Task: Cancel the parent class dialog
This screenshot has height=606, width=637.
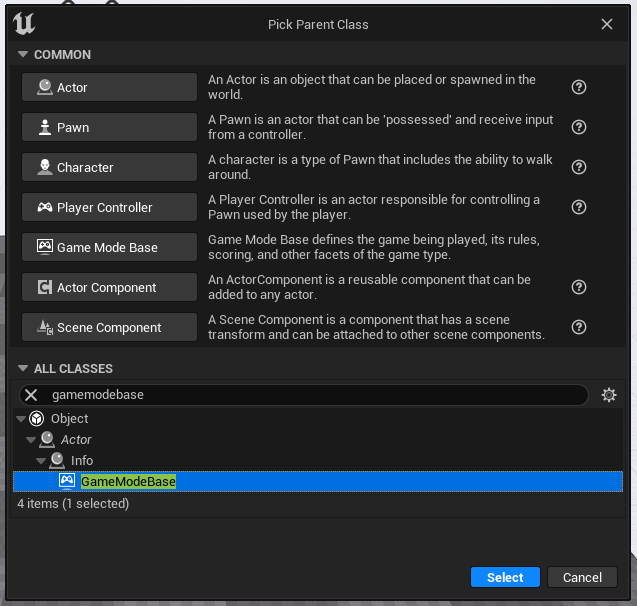Action: point(582,577)
